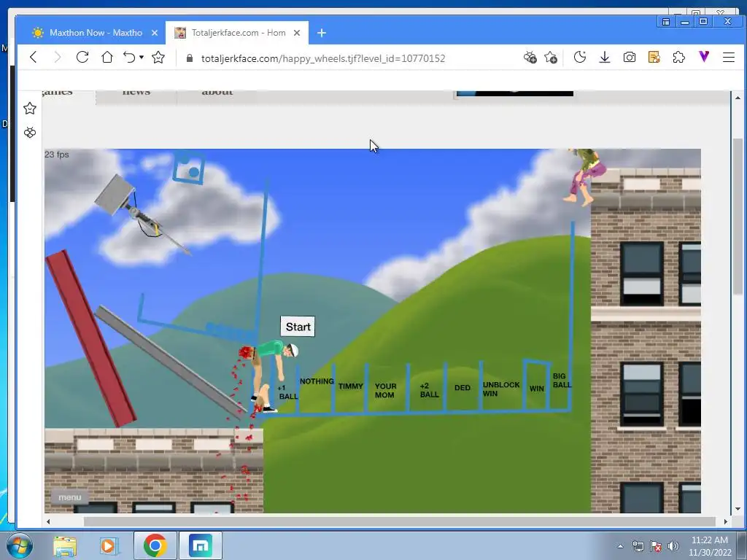Click the WIN slot label
The width and height of the screenshot is (747, 560).
pyautogui.click(x=536, y=389)
